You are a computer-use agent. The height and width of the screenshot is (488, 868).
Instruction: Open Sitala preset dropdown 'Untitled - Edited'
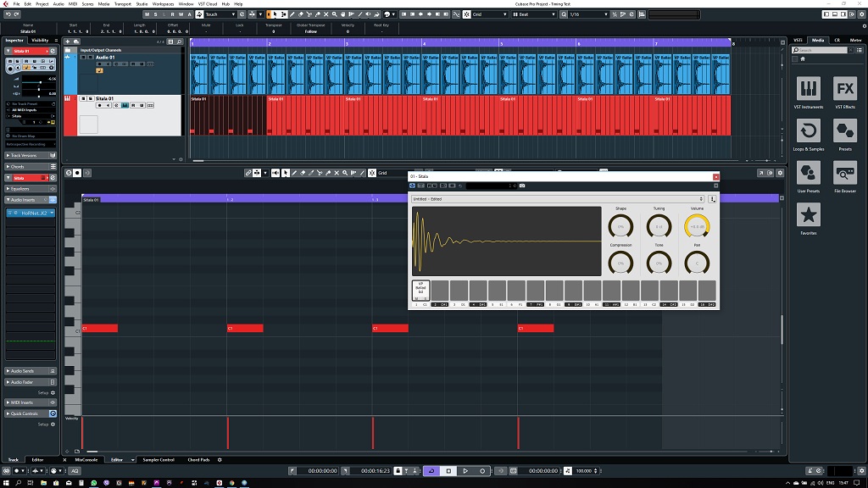tap(558, 198)
